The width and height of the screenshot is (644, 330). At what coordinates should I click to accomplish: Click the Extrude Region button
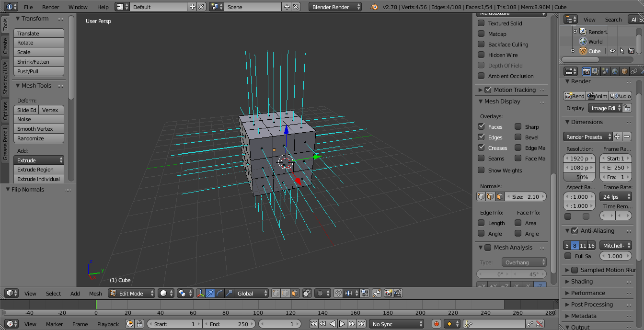coord(38,170)
